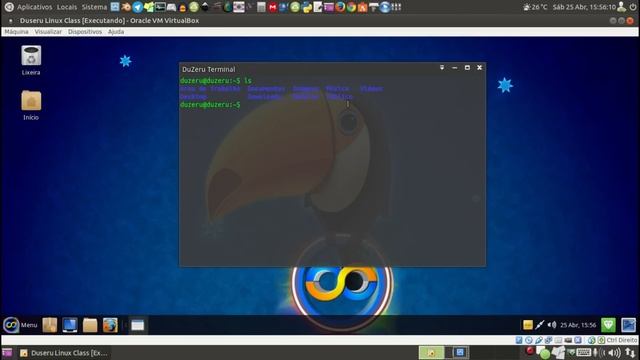Click the blue desktop icon at guest taskbar end

pyautogui.click(x=629, y=325)
